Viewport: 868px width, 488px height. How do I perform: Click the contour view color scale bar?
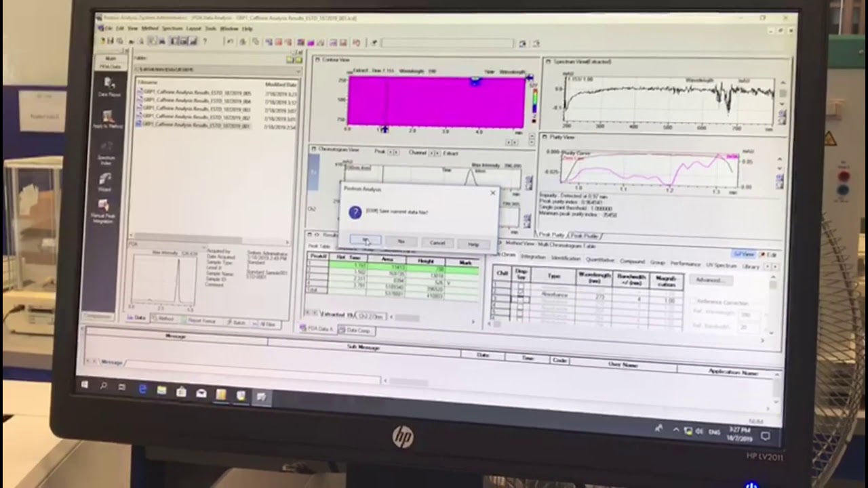coord(534,100)
